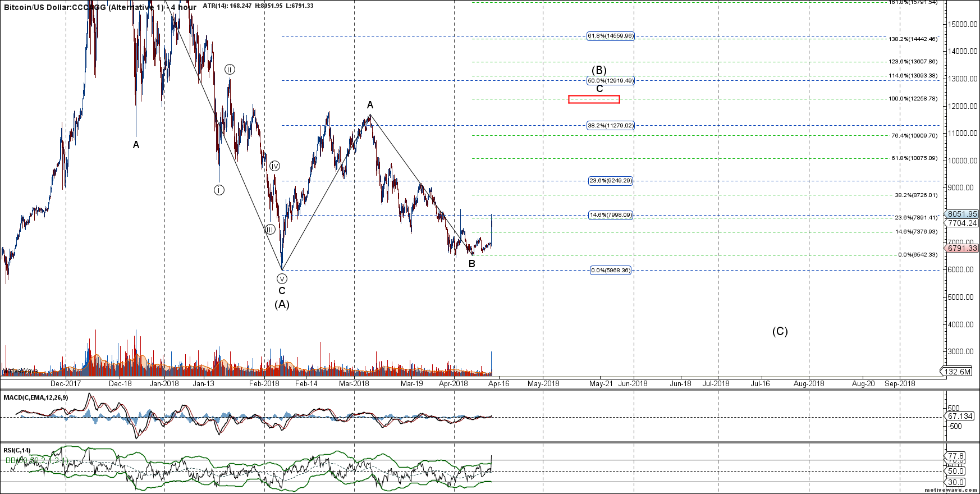Select the (B) wave label
This screenshot has width=980, height=494.
(599, 70)
